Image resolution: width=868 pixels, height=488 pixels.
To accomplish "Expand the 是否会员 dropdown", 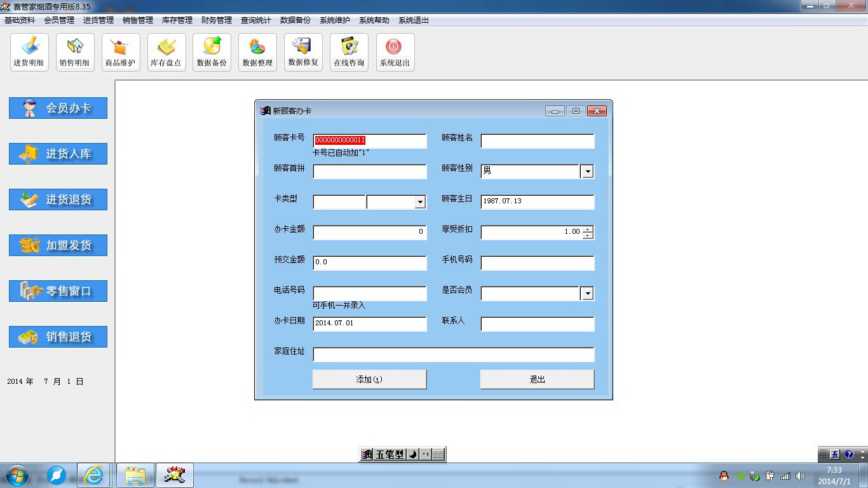I will 587,294.
